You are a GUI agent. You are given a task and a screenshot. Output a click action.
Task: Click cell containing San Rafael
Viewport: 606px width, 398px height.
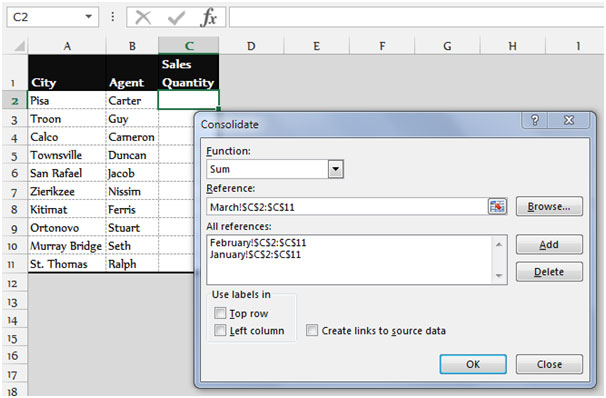click(67, 173)
